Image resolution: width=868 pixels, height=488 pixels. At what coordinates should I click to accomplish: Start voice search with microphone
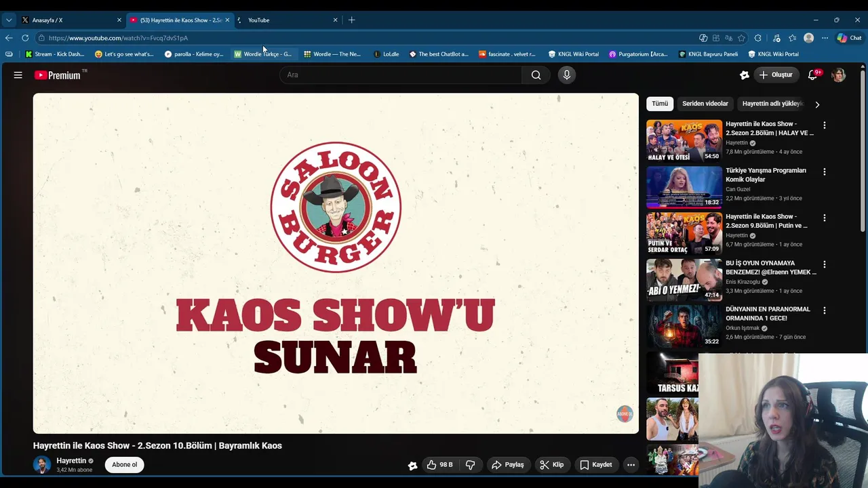coord(567,75)
